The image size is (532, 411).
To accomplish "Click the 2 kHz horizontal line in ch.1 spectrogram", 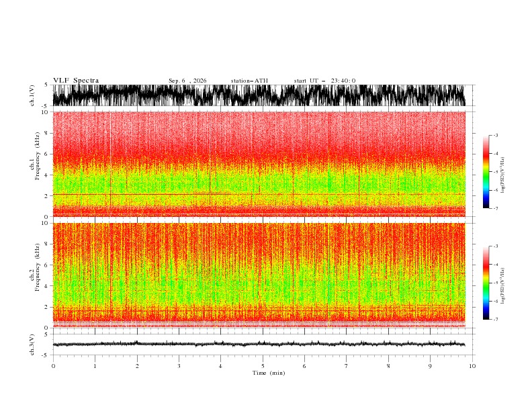I will 259,194.
